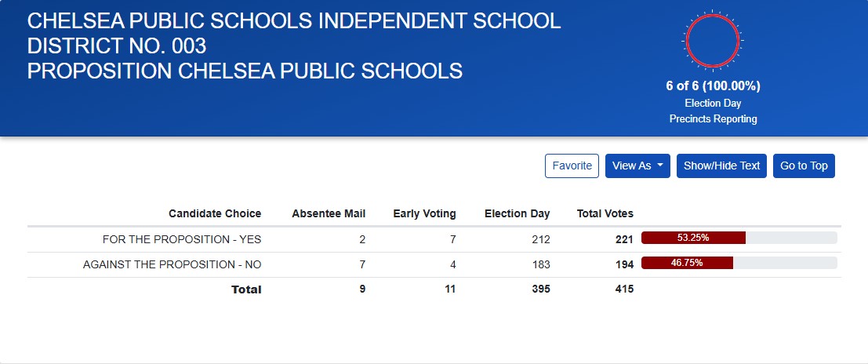Click the 46.75% progress bar for NO
868x364 pixels.
[x=739, y=264]
